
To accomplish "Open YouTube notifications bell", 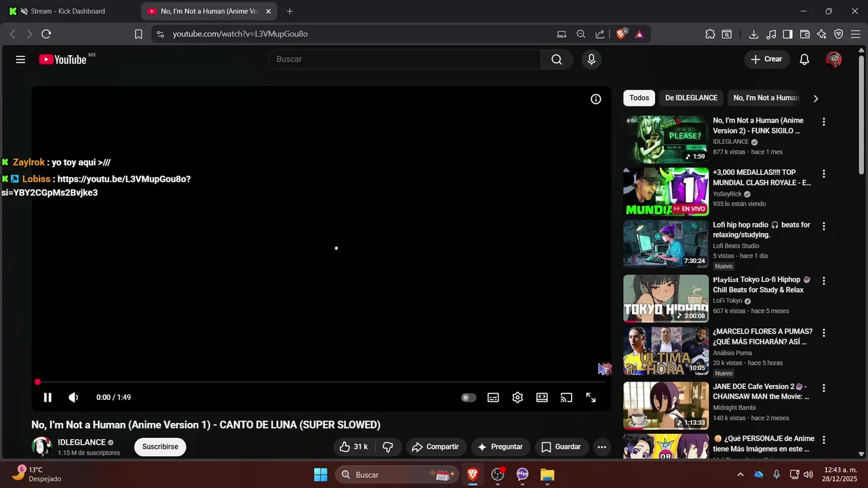I will pyautogui.click(x=804, y=60).
